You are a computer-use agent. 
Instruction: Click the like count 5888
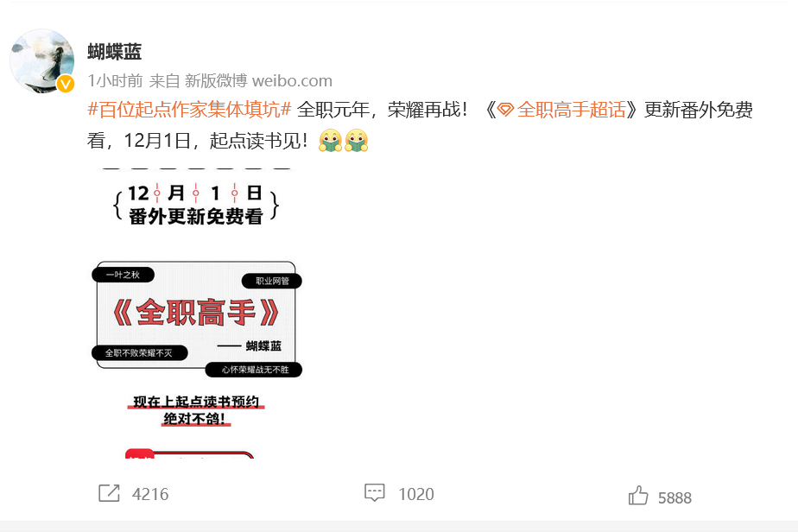pyautogui.click(x=674, y=497)
